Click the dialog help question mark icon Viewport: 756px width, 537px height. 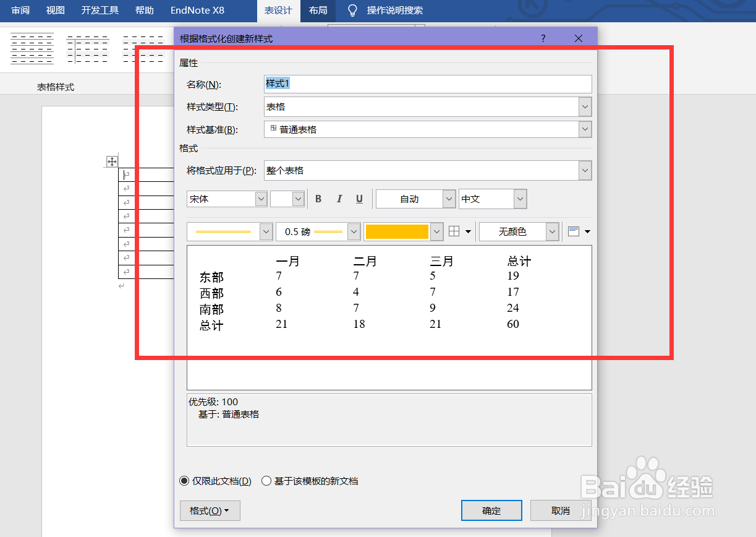coord(543,38)
